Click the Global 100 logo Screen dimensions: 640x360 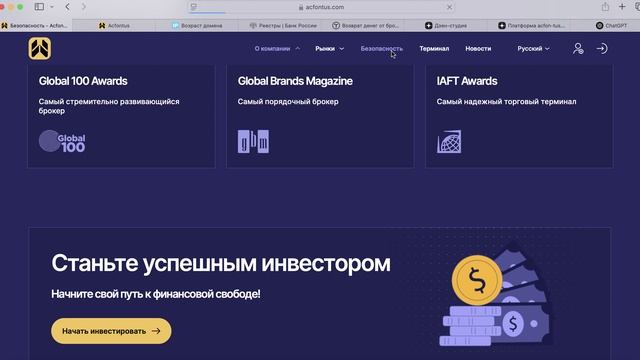coord(62,142)
